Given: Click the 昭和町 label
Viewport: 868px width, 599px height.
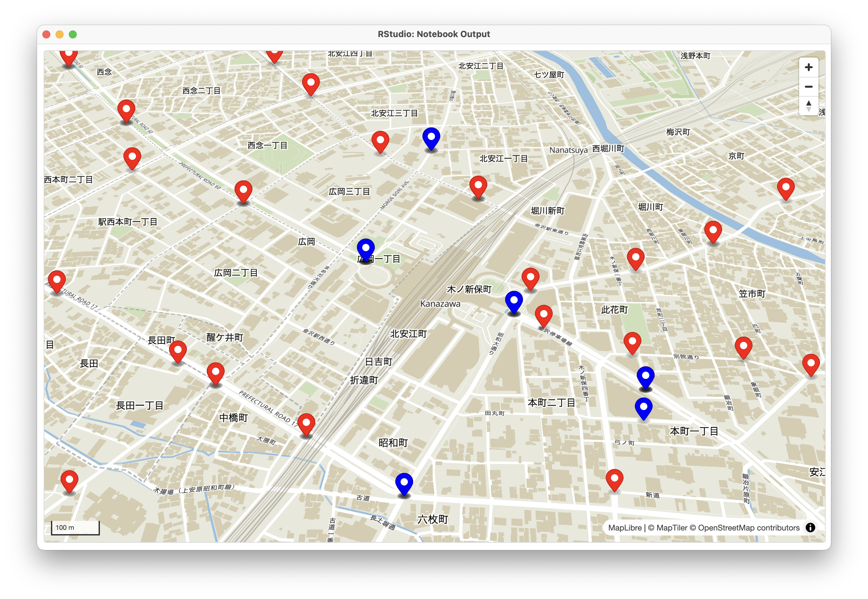Looking at the screenshot, I should 393,443.
